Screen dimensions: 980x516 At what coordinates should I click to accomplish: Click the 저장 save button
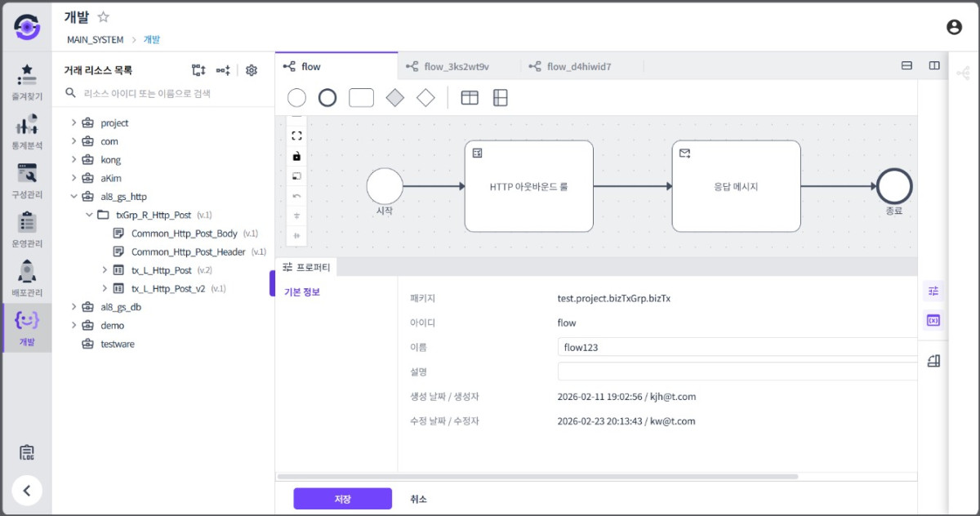tap(343, 499)
